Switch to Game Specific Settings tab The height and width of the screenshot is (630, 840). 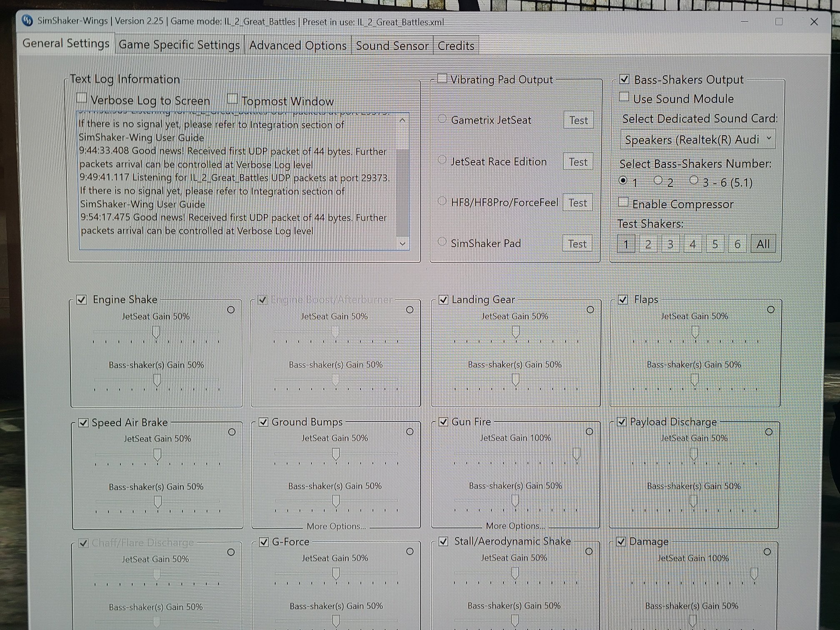pos(179,45)
